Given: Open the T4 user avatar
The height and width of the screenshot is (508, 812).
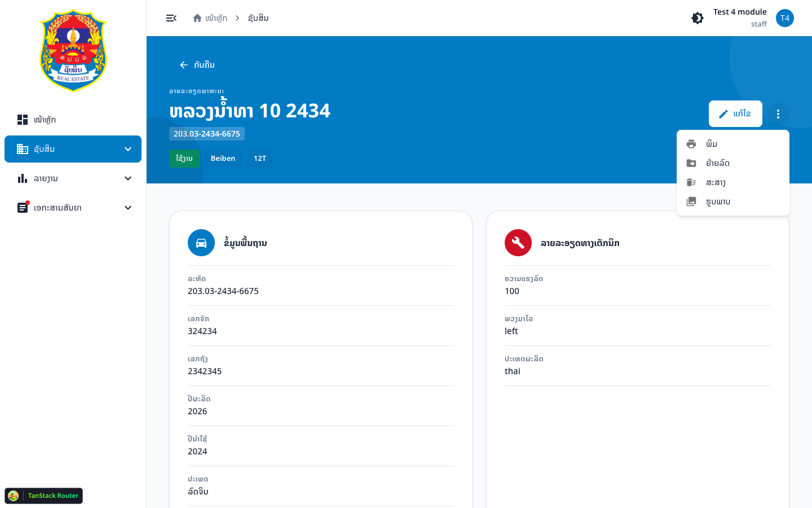Looking at the screenshot, I should tap(785, 18).
